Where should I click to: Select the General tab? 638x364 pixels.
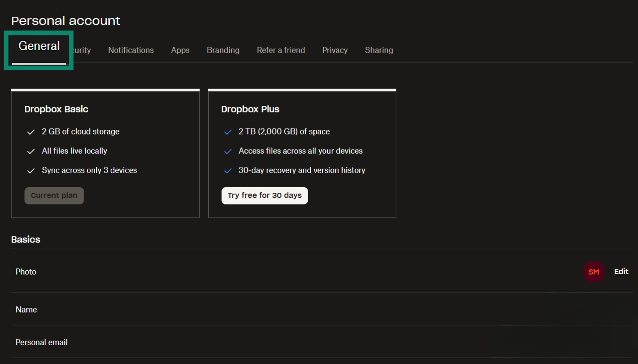coord(39,46)
